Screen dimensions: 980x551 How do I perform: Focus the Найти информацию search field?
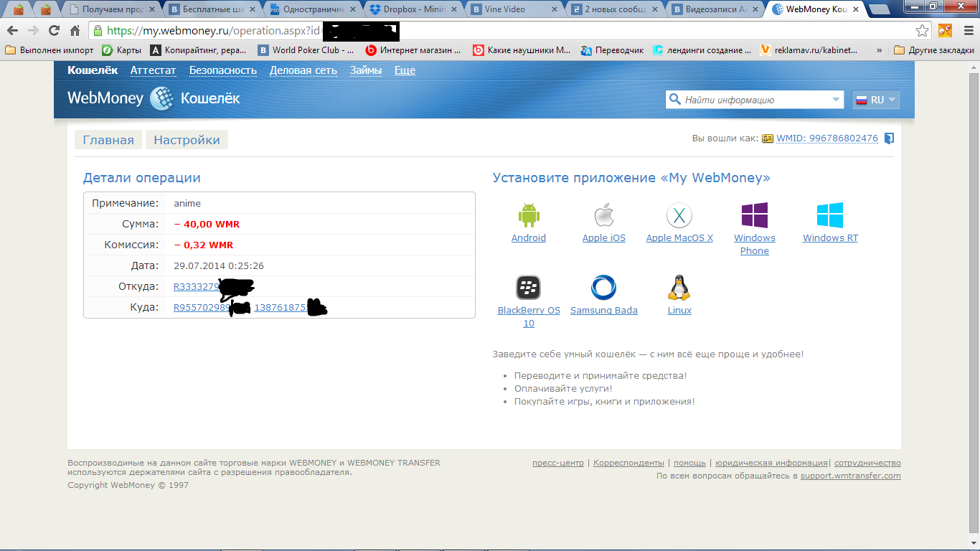point(755,100)
